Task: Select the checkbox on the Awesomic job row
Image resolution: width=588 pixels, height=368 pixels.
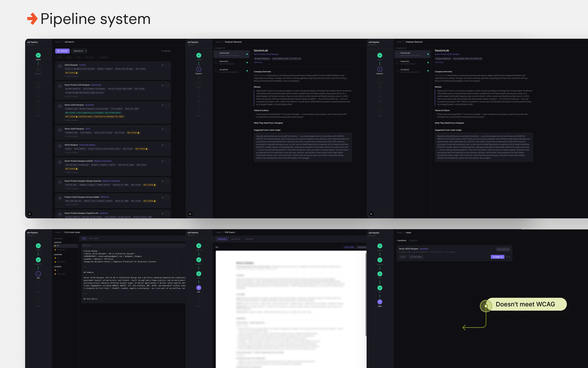Action: pyautogui.click(x=167, y=105)
